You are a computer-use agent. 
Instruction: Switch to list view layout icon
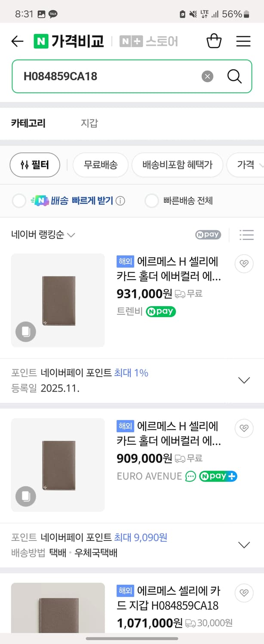246,235
